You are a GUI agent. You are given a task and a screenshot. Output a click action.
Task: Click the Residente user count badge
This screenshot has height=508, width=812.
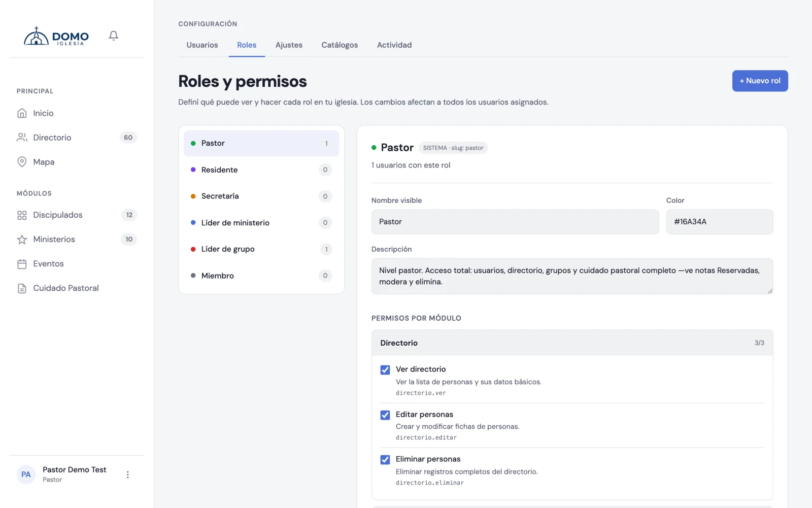[x=325, y=170]
